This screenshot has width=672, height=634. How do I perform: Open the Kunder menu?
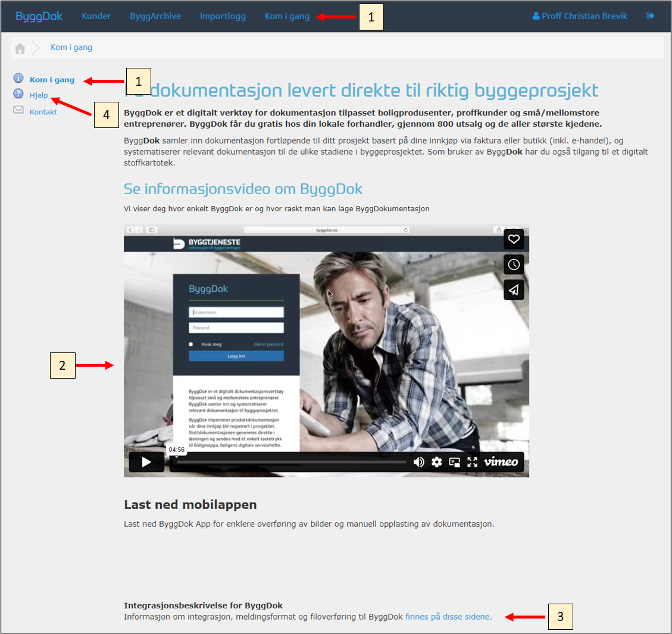click(x=96, y=16)
